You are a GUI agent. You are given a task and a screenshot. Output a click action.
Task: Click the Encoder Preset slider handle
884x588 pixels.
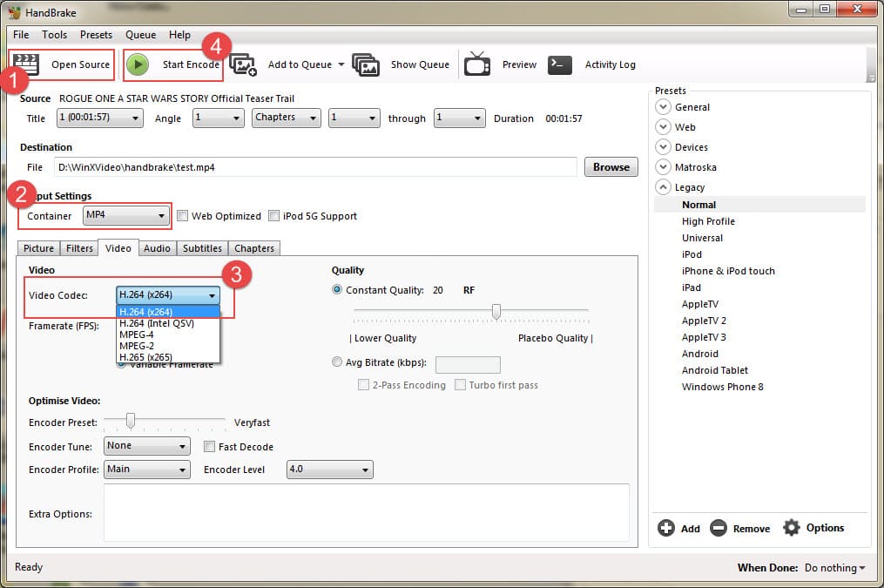[131, 420]
